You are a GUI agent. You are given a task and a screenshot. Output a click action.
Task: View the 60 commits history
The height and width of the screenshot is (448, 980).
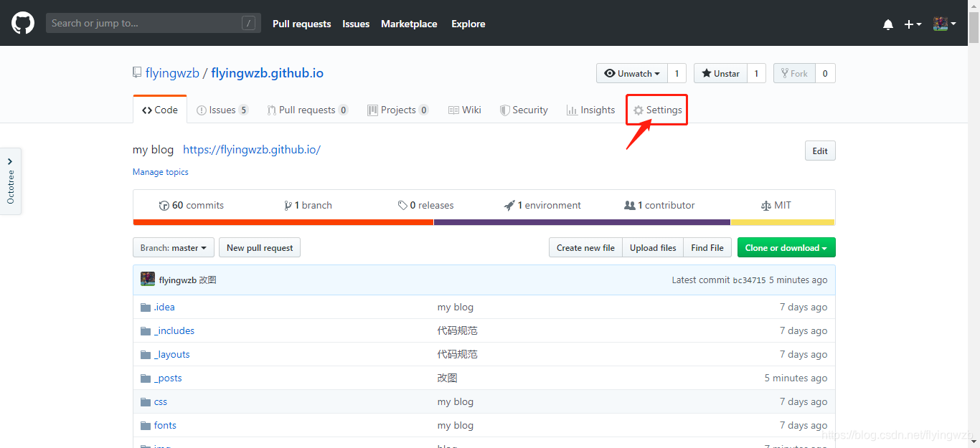coord(192,205)
